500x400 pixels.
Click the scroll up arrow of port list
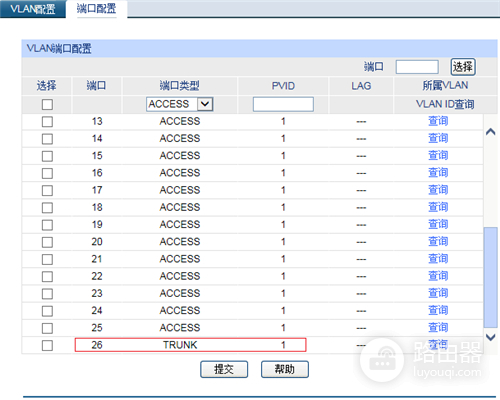490,132
